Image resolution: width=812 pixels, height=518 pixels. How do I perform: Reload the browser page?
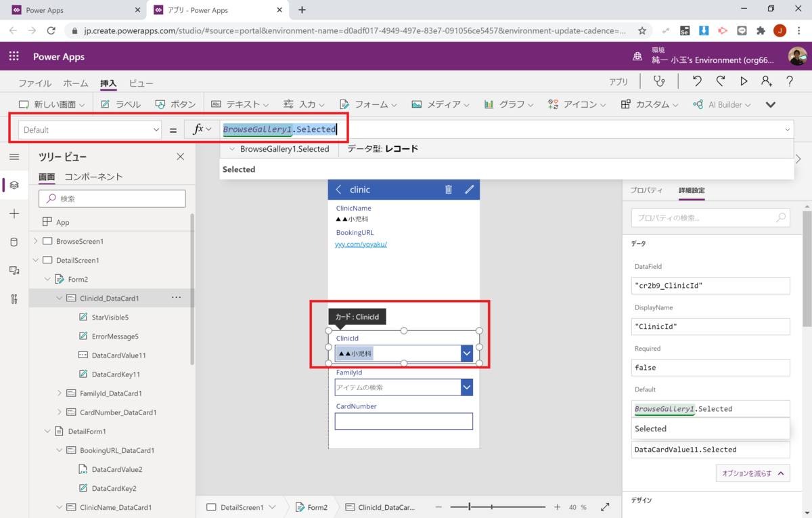(51, 30)
